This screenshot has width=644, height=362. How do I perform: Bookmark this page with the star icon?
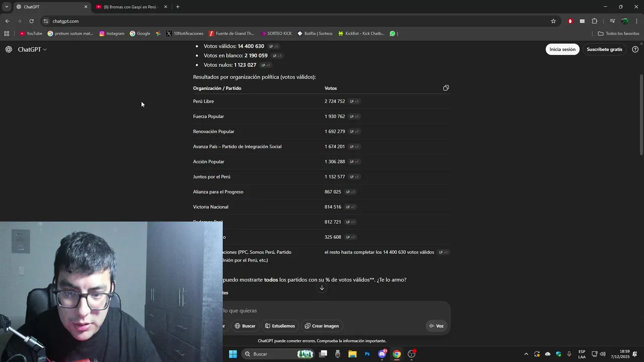pos(553,21)
